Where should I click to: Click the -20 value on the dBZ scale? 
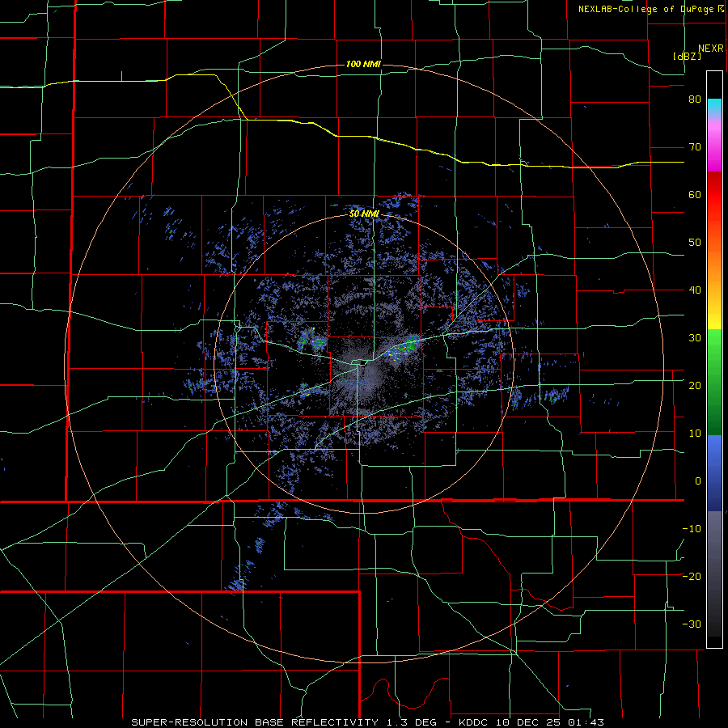point(692,577)
